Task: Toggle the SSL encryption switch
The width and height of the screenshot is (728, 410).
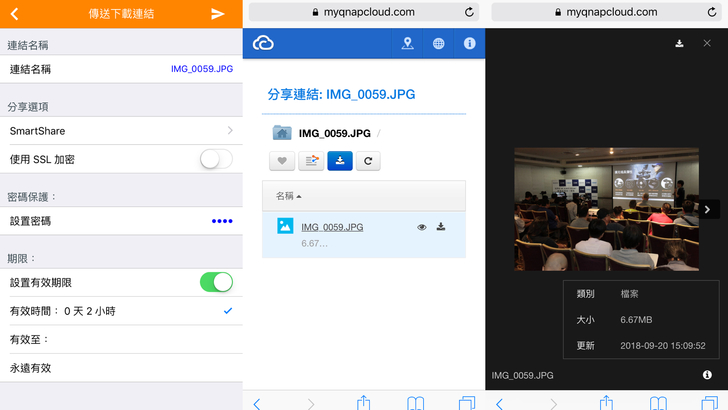Action: [216, 159]
